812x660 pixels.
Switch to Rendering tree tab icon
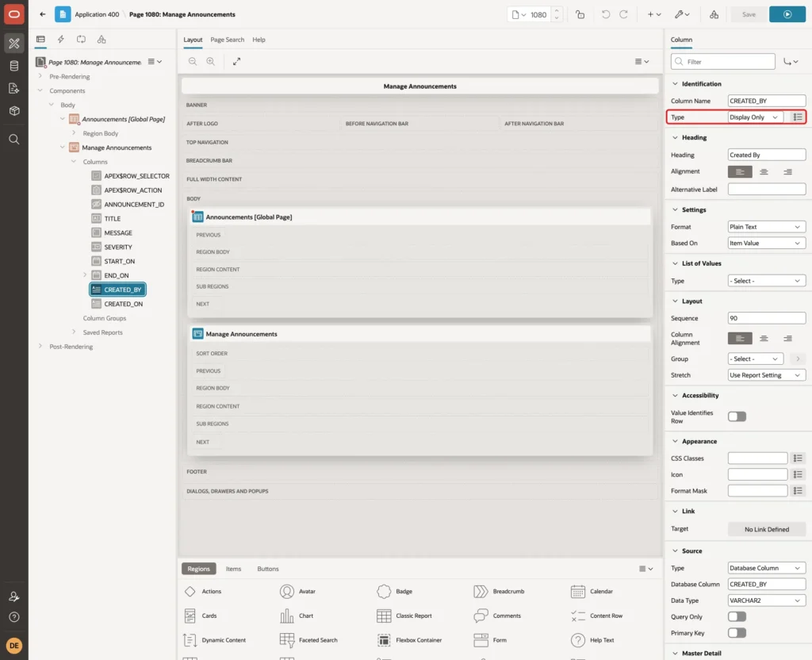coord(40,40)
